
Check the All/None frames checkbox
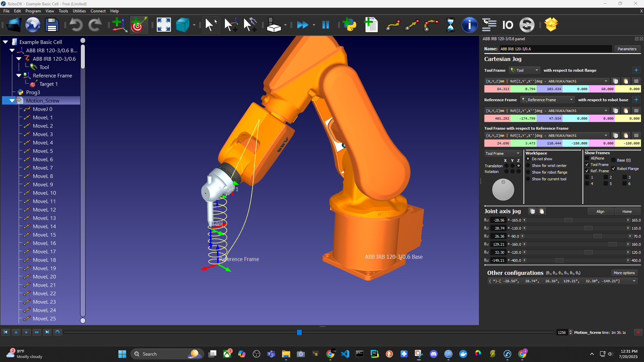(587, 158)
